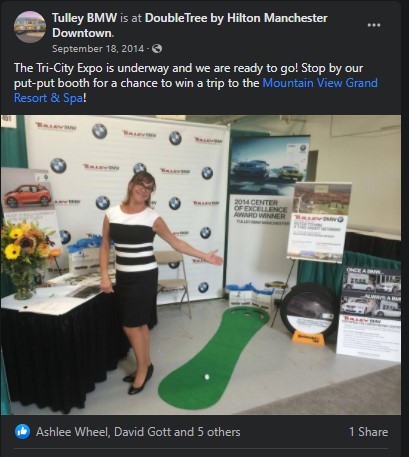
Task: Open DoubleTree by Hilton Manchester Downtown location
Action: 190,25
